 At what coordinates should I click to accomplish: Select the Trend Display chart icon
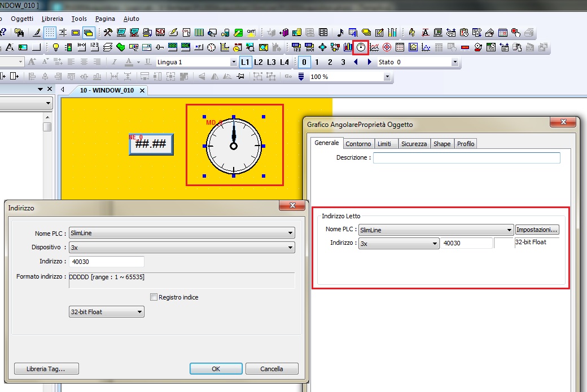[374, 47]
